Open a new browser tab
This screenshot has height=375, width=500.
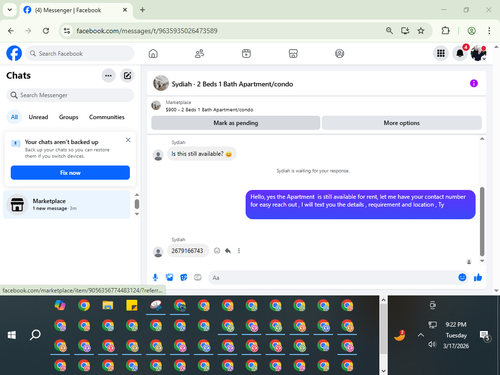142,10
